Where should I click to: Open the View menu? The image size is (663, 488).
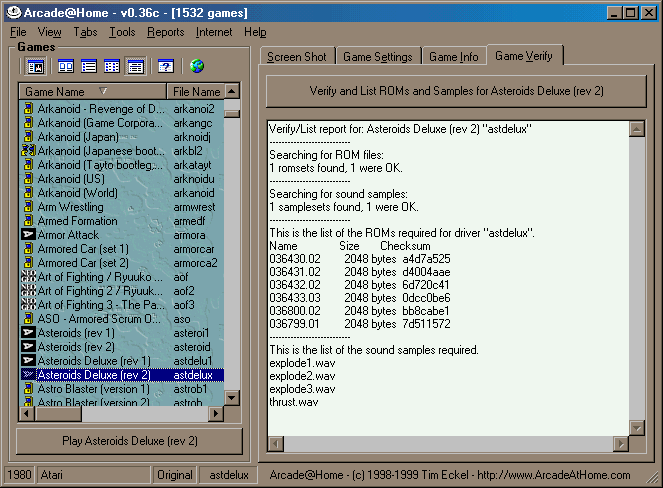(49, 32)
